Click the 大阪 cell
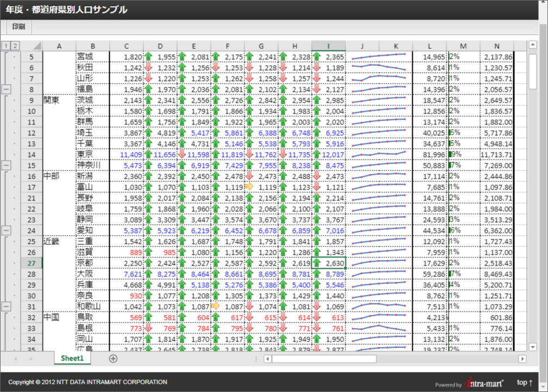Image resolution: width=548 pixels, height=392 pixels. point(93,274)
